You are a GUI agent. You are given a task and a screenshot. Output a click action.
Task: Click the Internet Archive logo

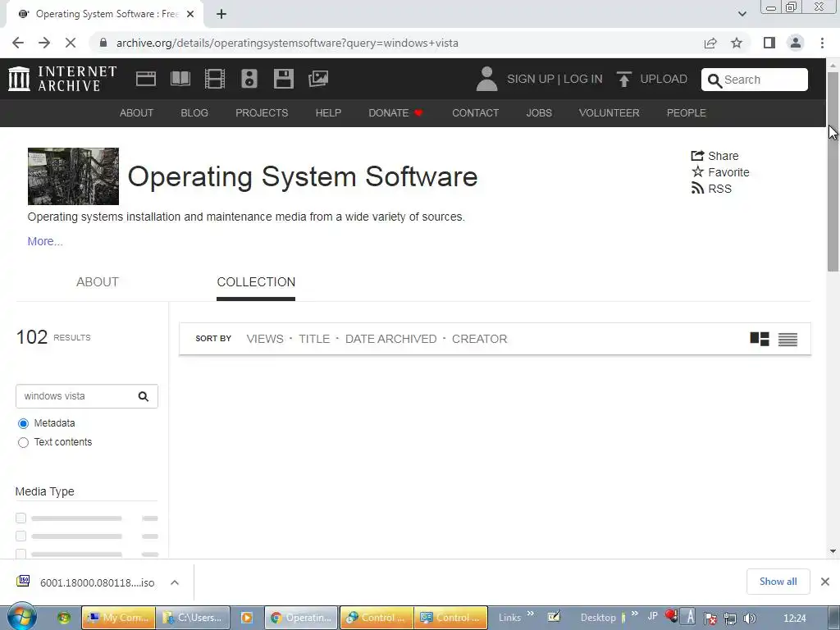tap(62, 79)
